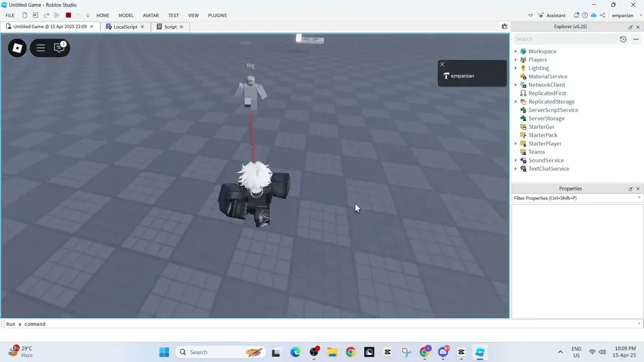The height and width of the screenshot is (362, 644).
Task: Select StarterGui in Explorer
Action: point(541,127)
